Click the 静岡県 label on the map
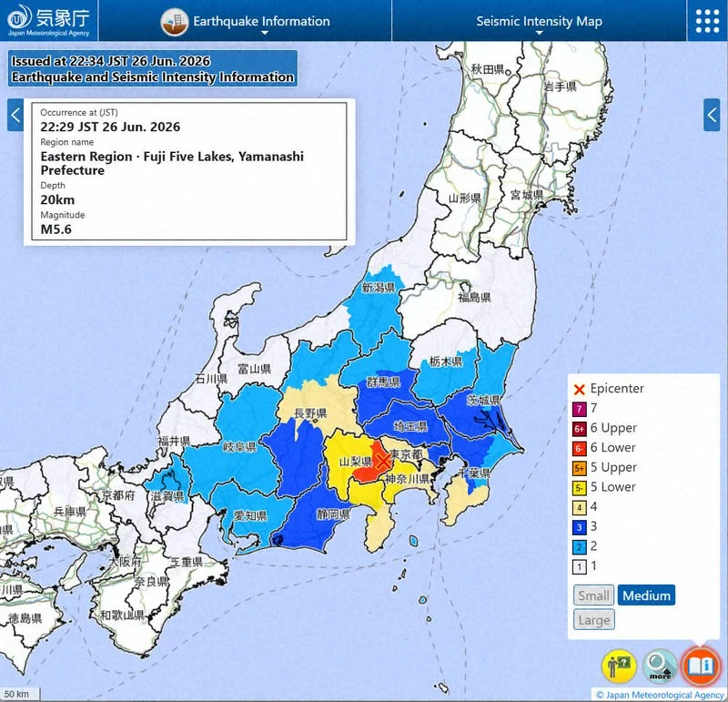 (x=333, y=514)
